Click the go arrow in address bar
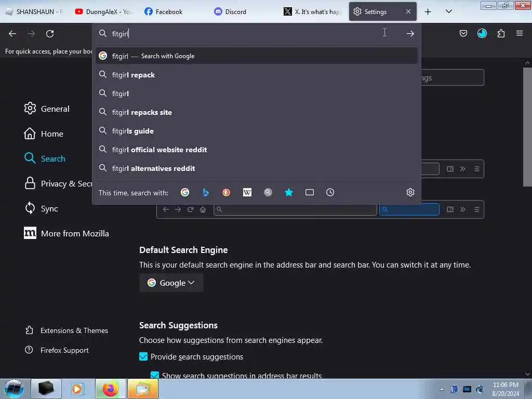The width and height of the screenshot is (532, 399). 410,33
